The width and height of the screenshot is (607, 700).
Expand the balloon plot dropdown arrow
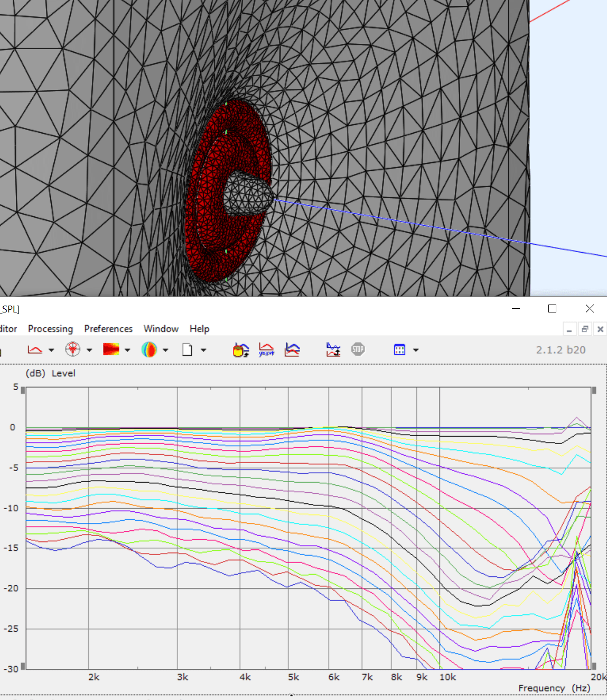[x=165, y=350]
